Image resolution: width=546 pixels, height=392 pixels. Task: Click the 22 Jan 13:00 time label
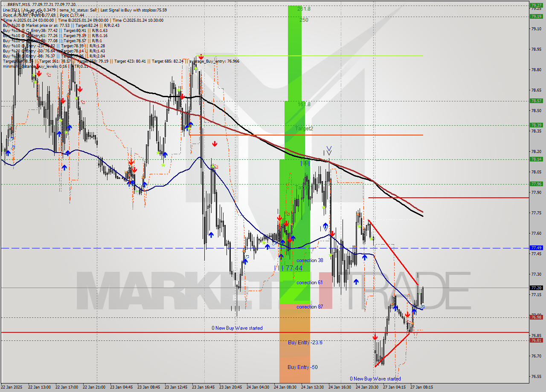(x=40, y=387)
